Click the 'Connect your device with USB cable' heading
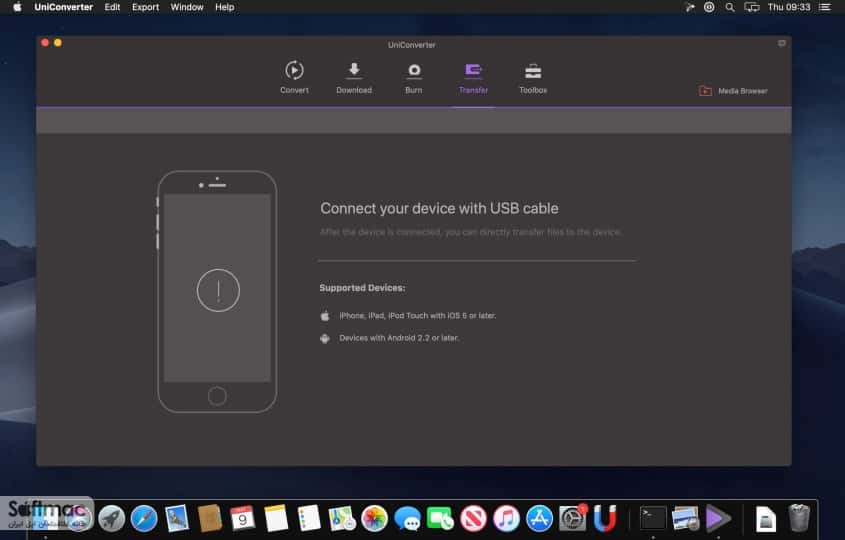845x540 pixels. click(439, 209)
